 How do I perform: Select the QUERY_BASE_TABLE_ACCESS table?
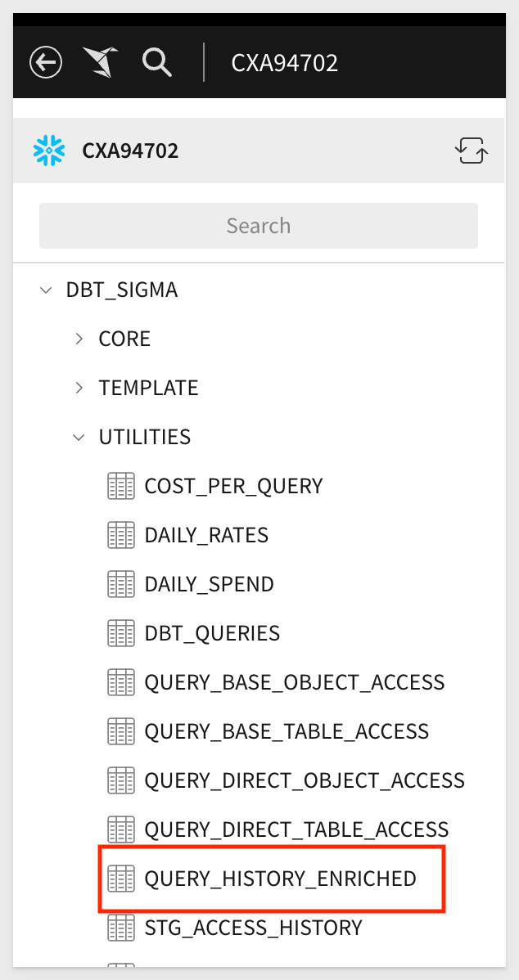click(x=287, y=731)
